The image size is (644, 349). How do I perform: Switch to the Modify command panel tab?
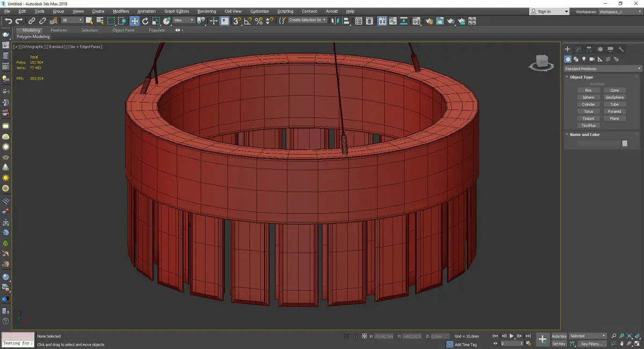(578, 49)
